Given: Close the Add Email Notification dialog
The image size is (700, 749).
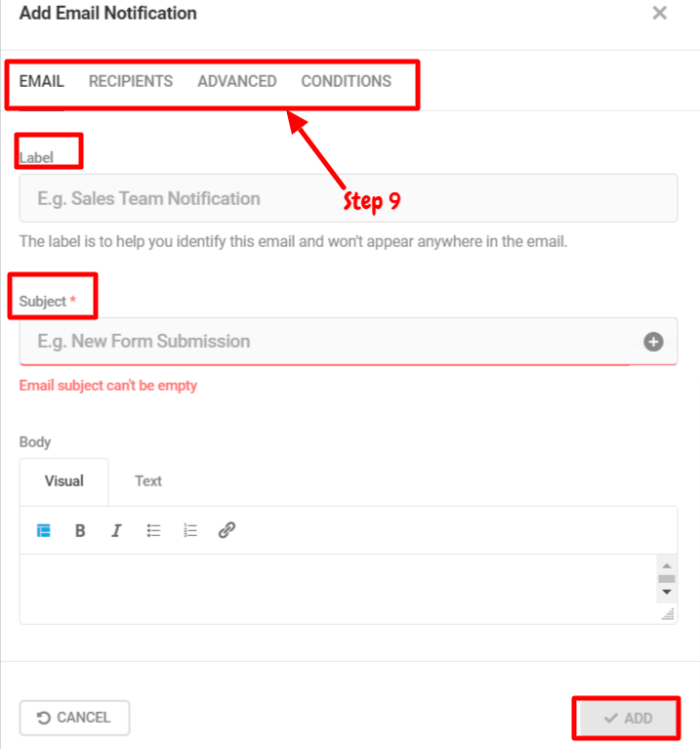Looking at the screenshot, I should coord(659,13).
